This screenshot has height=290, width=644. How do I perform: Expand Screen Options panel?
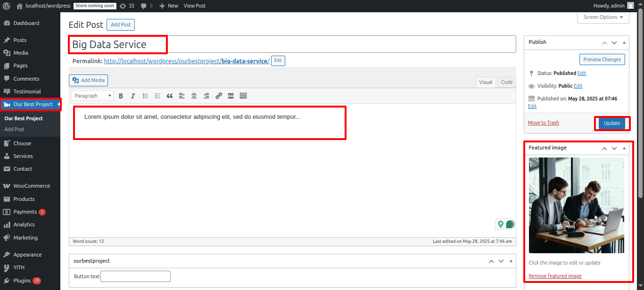(x=603, y=17)
